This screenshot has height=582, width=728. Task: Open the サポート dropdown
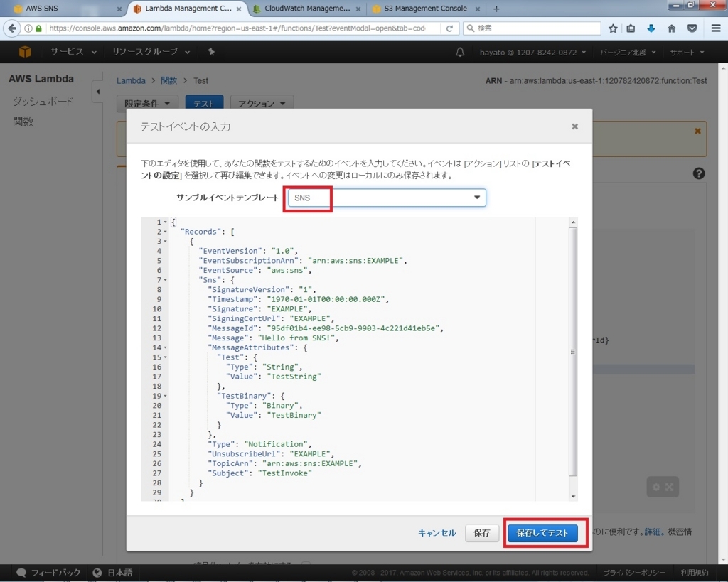687,53
